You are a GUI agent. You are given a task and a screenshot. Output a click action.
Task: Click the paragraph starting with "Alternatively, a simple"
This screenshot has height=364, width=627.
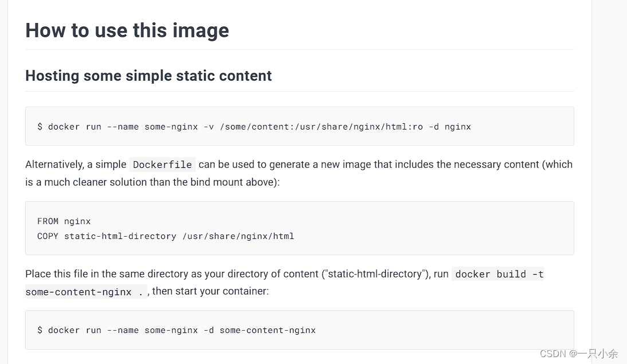pos(299,173)
